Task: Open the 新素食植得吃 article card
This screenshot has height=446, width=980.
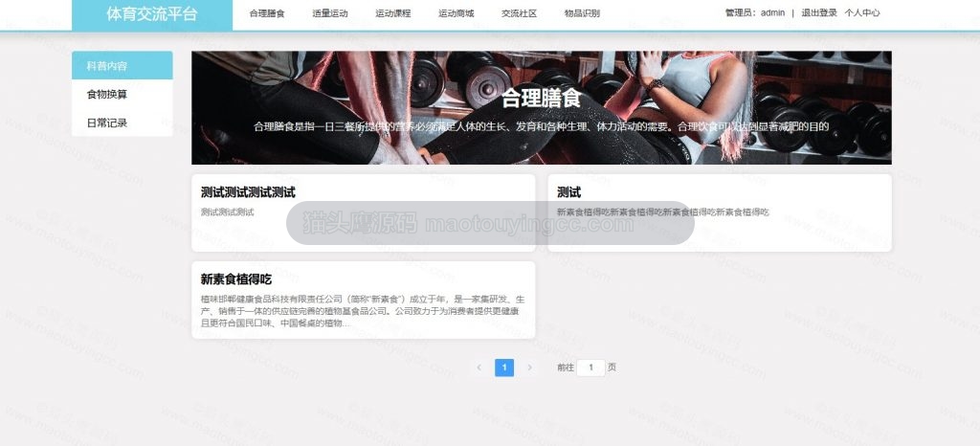Action: 363,301
